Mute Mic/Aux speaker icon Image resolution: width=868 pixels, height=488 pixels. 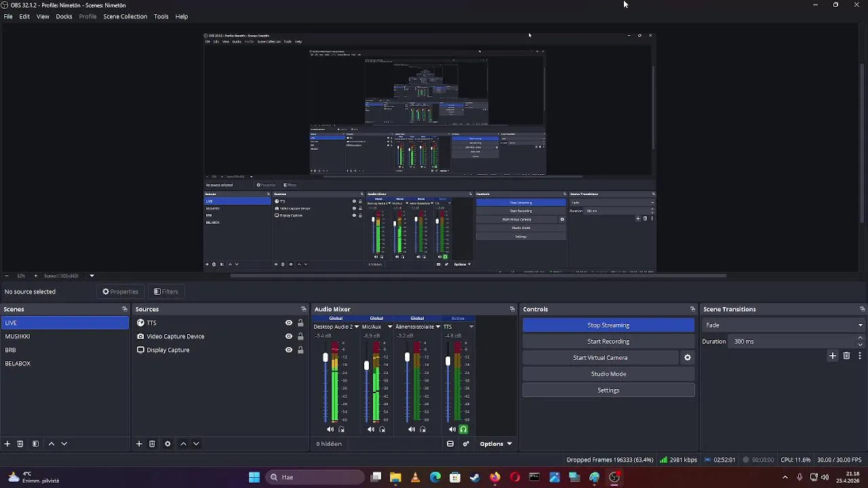(371, 429)
